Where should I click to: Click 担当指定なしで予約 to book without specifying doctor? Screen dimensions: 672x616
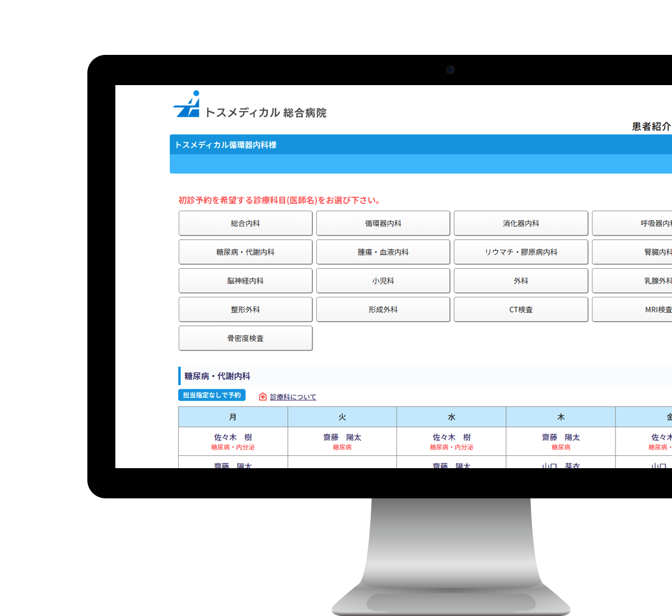pyautogui.click(x=212, y=395)
